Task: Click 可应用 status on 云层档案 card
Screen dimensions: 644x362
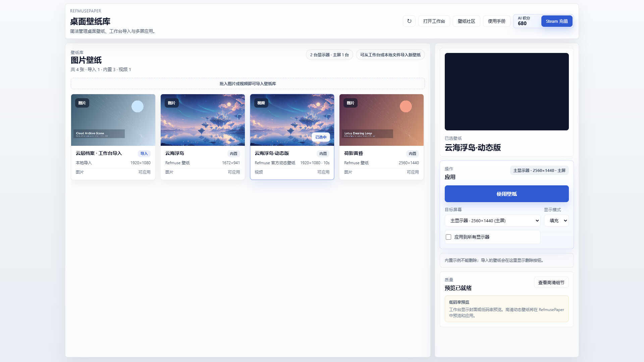Action: pyautogui.click(x=144, y=172)
